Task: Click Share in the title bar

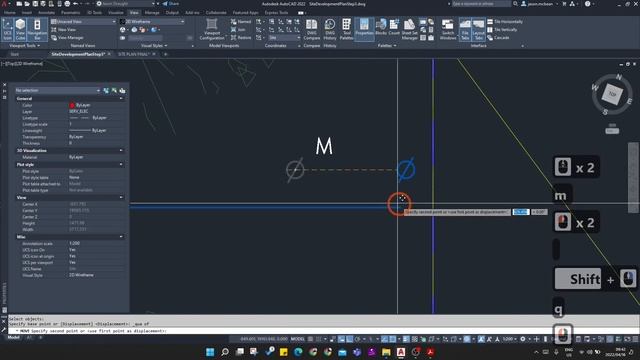Action: [x=171, y=4]
